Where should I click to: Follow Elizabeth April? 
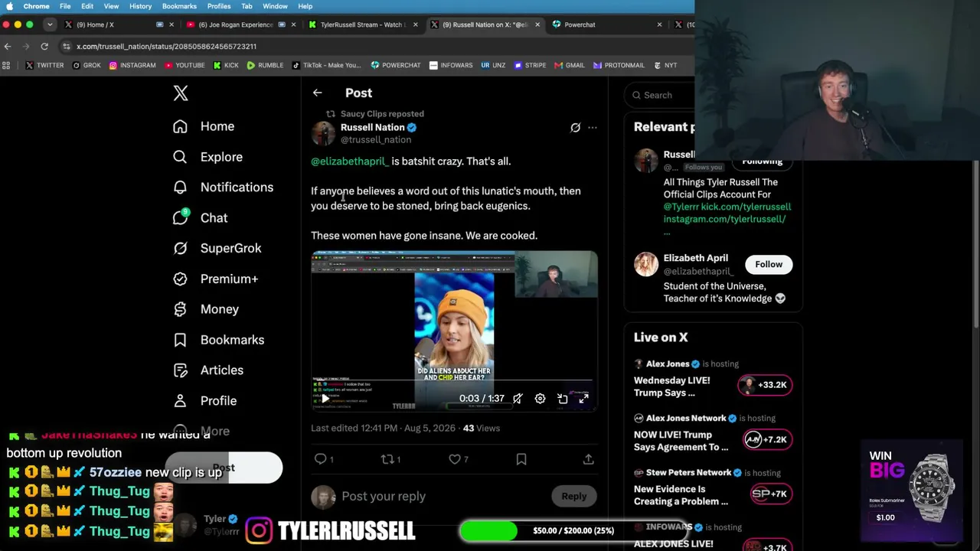coord(769,265)
